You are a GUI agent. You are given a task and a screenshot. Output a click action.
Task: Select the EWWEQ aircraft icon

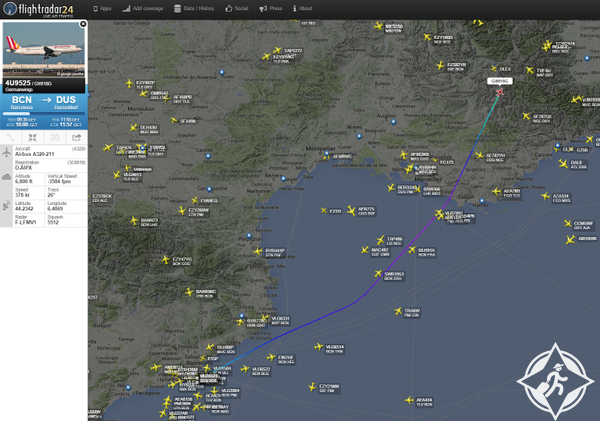tap(195, 200)
